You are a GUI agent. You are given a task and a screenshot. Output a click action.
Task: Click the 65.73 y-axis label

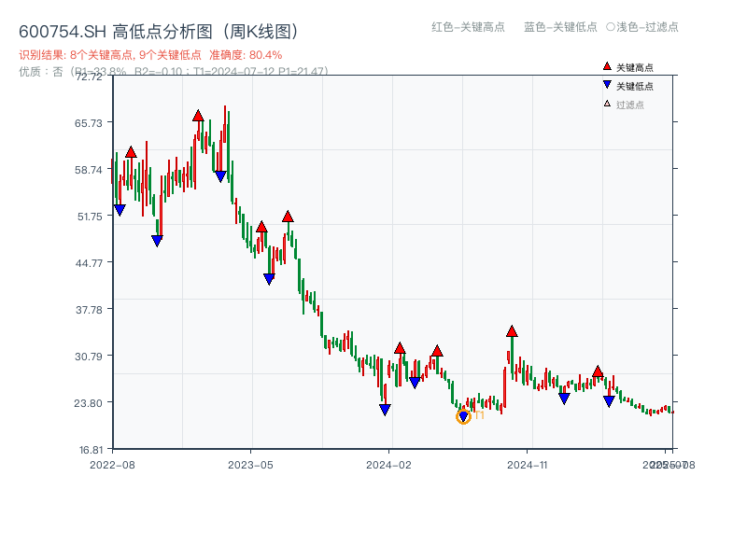(x=89, y=123)
